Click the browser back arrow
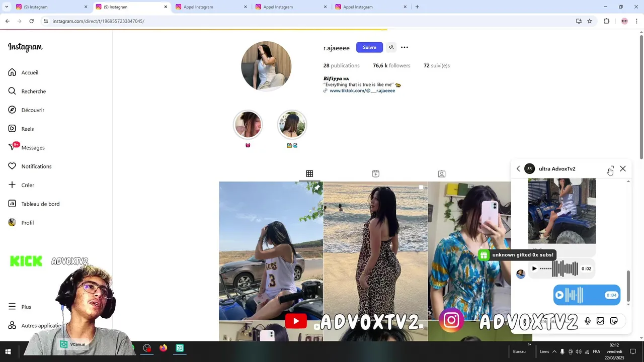The width and height of the screenshot is (644, 362). point(7,21)
